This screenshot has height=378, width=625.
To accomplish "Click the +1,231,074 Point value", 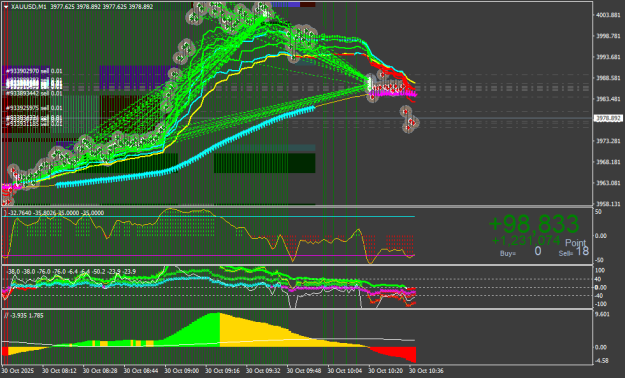I will (526, 240).
